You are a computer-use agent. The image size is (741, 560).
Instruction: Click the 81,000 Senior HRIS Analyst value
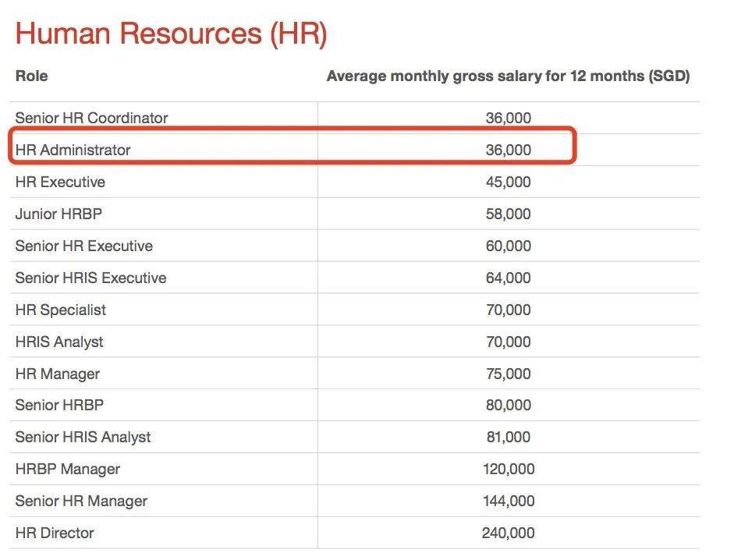click(x=509, y=437)
